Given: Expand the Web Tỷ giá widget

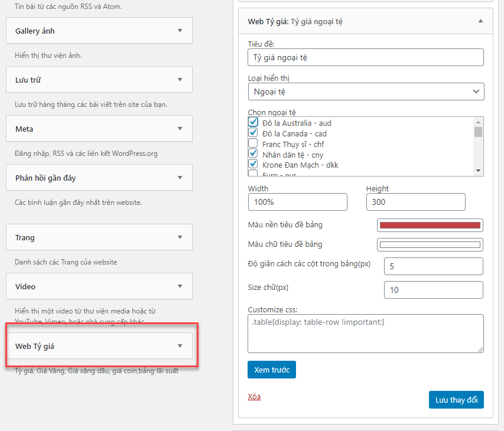Looking at the screenshot, I should pos(180,346).
